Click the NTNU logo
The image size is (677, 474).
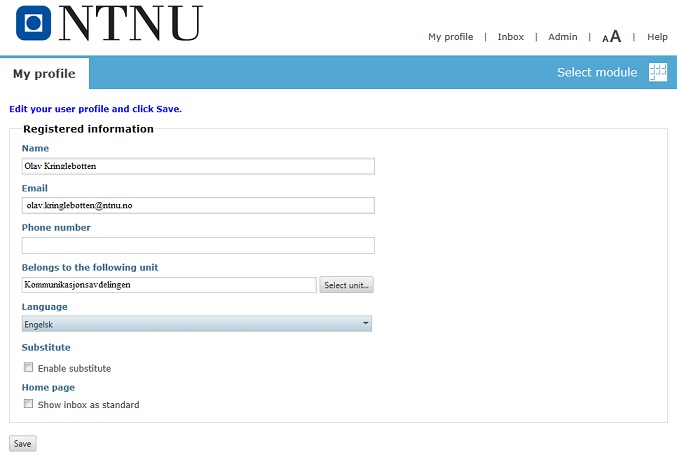(x=109, y=23)
